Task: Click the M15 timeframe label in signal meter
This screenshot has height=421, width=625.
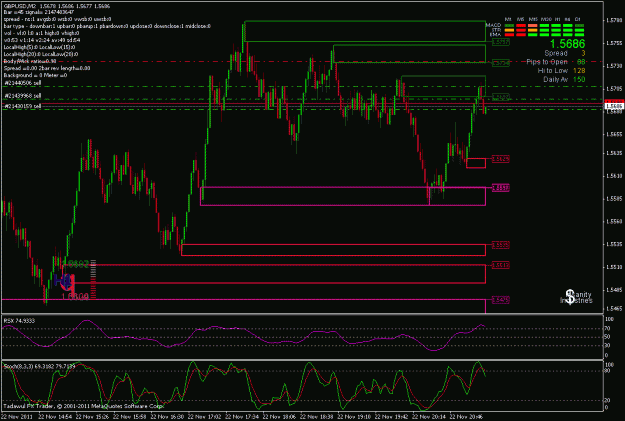Action: (533, 19)
